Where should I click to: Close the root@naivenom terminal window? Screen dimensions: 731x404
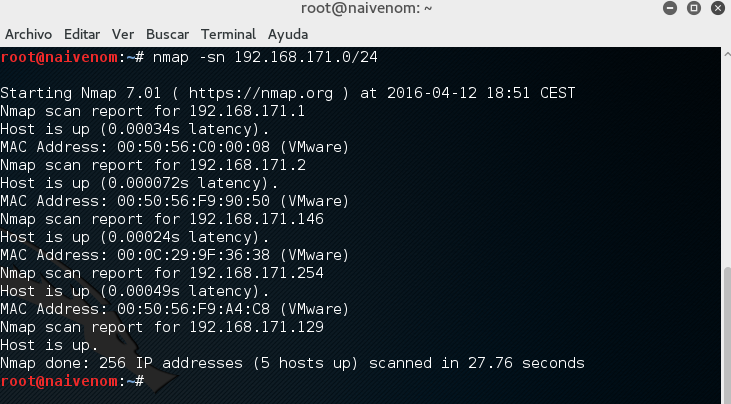(718, 8)
